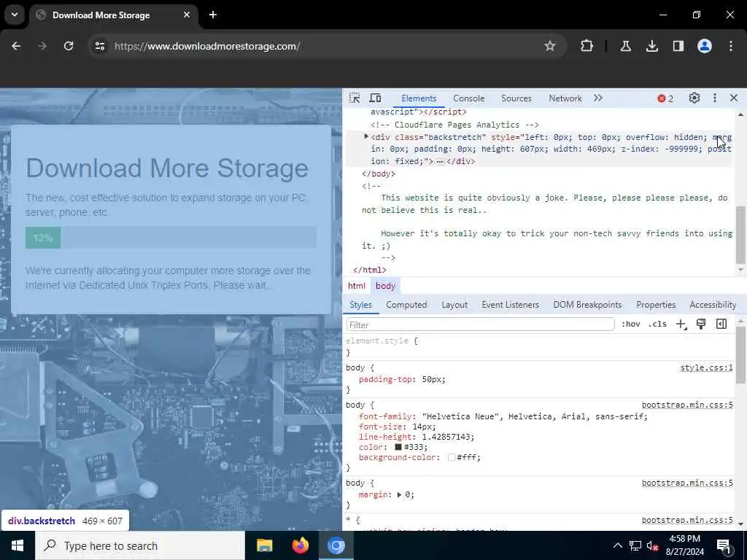Open the Windows Start menu

tap(18, 545)
